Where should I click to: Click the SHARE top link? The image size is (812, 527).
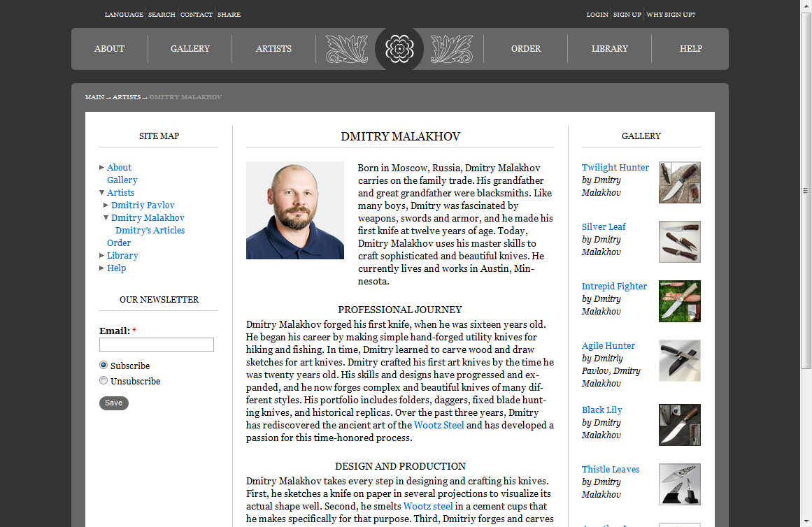tap(229, 15)
